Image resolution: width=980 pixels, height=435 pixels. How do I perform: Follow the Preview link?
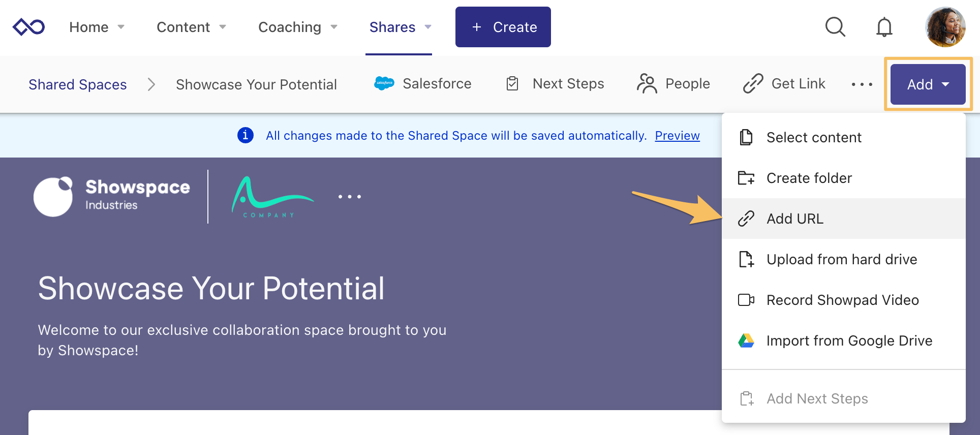click(677, 136)
